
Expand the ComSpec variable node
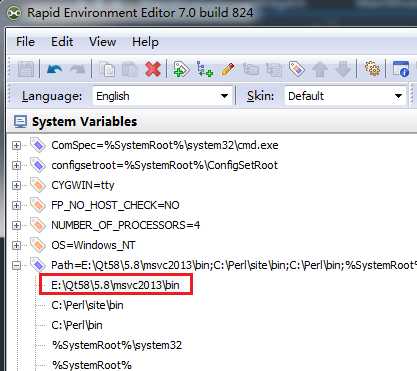pyautogui.click(x=16, y=146)
